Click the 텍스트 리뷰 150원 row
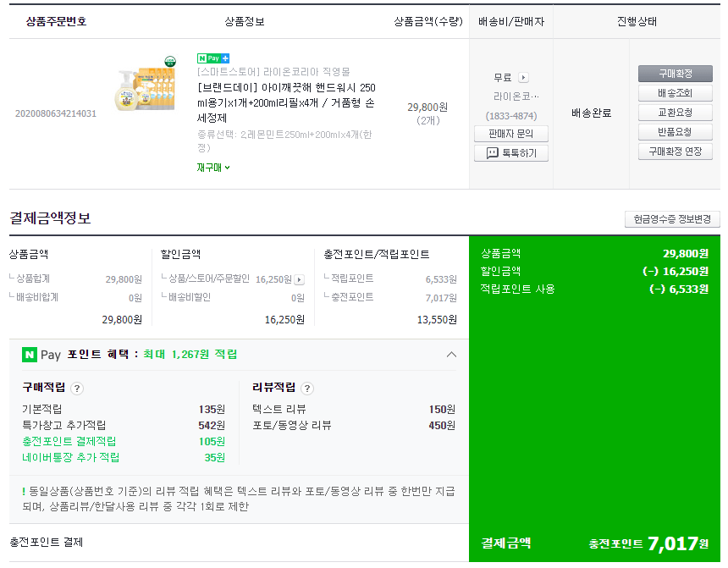The image size is (728, 568). [x=354, y=409]
